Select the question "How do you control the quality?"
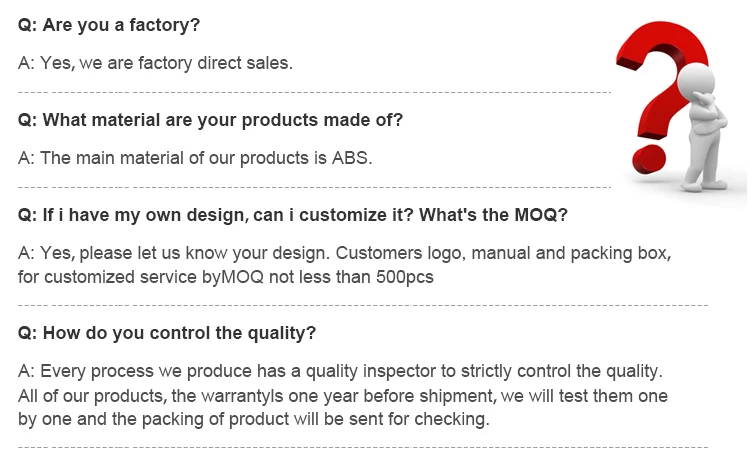The width and height of the screenshot is (750, 468). [167, 333]
